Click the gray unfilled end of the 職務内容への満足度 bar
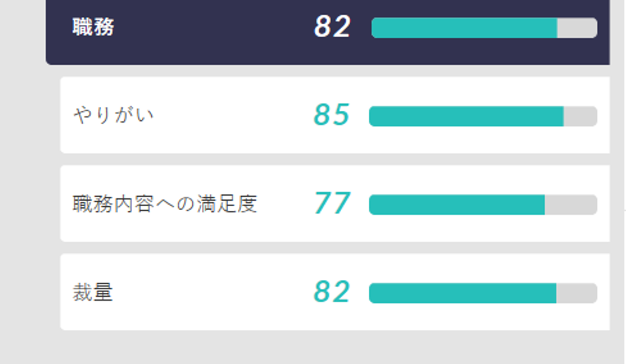Screen dimensions: 626x364 pos(571,205)
